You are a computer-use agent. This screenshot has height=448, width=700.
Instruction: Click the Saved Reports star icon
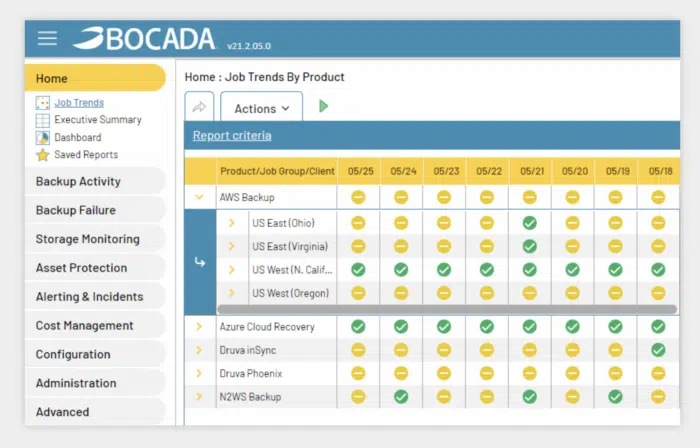(x=42, y=155)
